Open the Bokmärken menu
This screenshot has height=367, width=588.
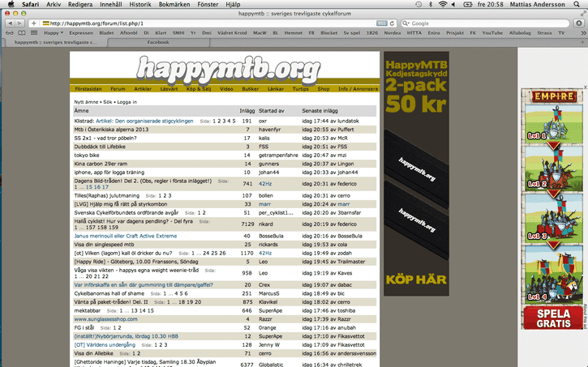[174, 4]
